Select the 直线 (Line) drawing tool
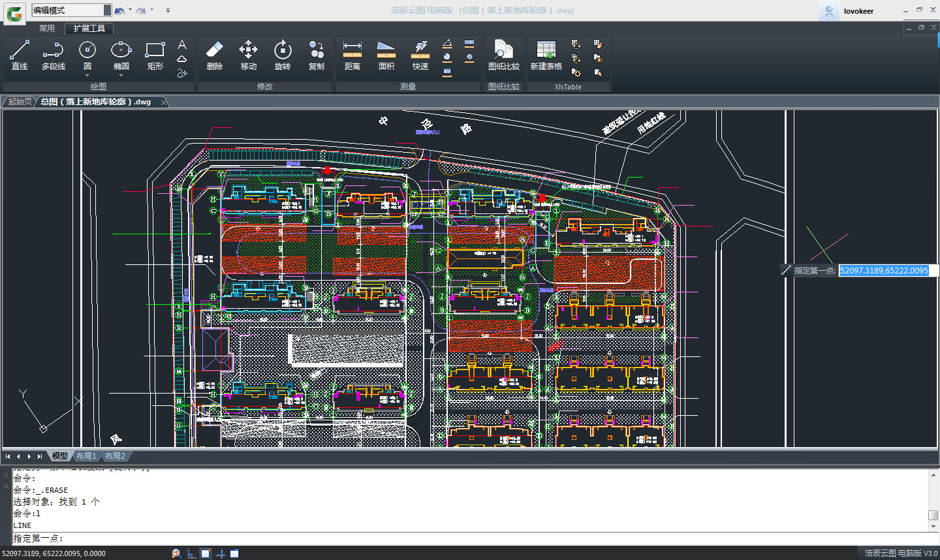This screenshot has width=940, height=560. coord(19,55)
